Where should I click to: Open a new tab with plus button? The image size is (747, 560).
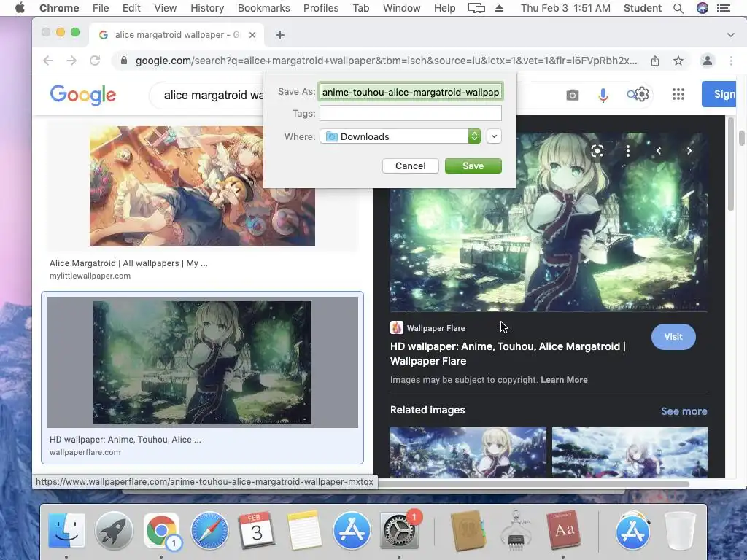tap(280, 35)
